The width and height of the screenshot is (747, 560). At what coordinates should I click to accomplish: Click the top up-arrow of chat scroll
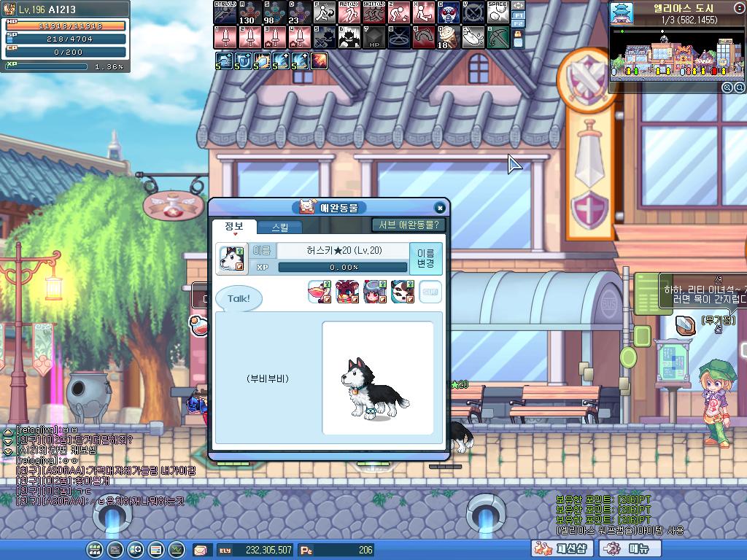(x=8, y=432)
